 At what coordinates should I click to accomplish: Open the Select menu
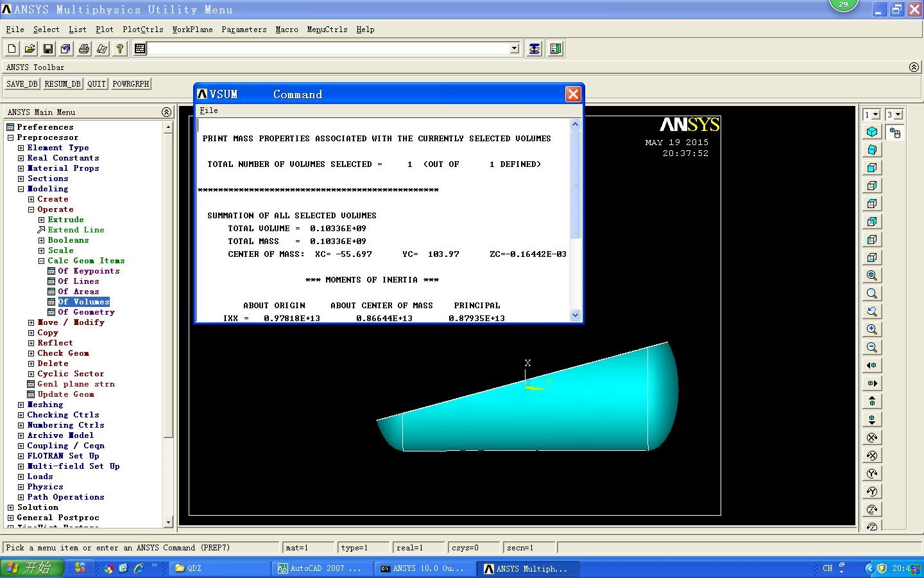click(x=46, y=30)
